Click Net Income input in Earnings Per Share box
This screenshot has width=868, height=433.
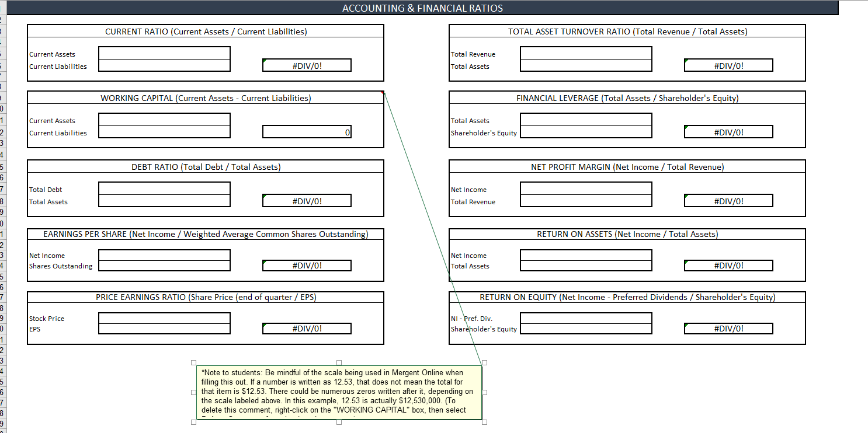tap(164, 255)
